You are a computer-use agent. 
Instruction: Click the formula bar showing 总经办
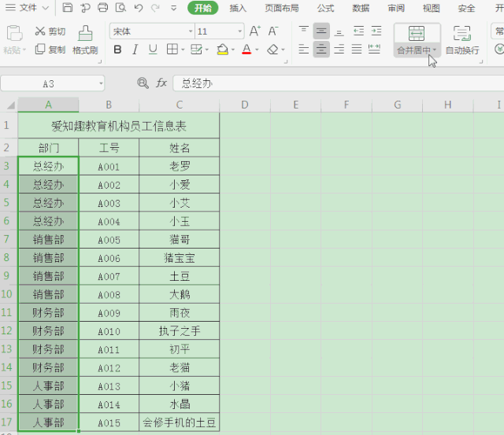338,83
